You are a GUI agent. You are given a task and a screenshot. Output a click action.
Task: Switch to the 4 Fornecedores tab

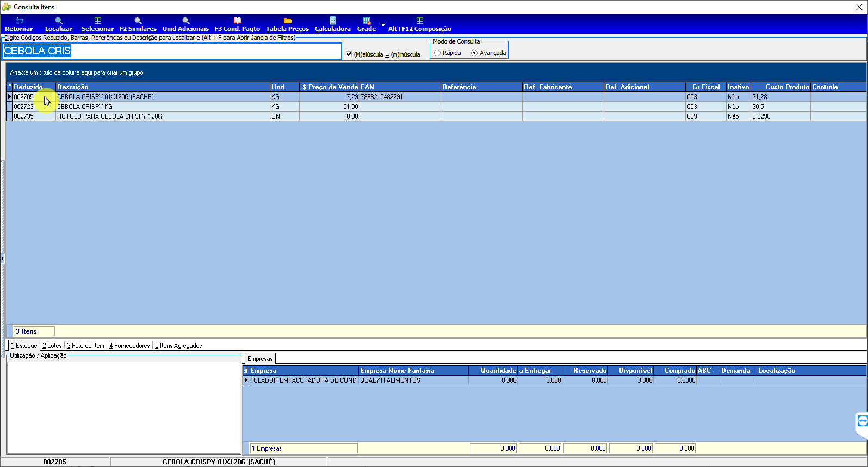click(x=129, y=346)
